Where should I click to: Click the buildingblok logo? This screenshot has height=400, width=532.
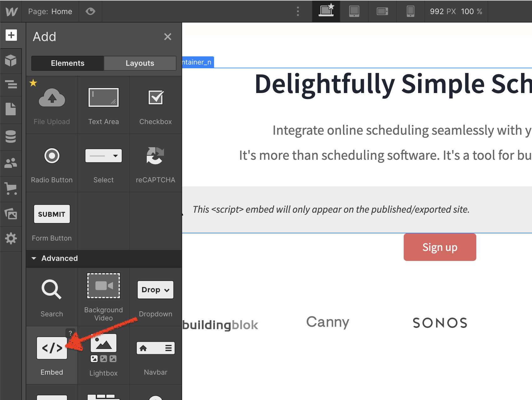click(220, 325)
